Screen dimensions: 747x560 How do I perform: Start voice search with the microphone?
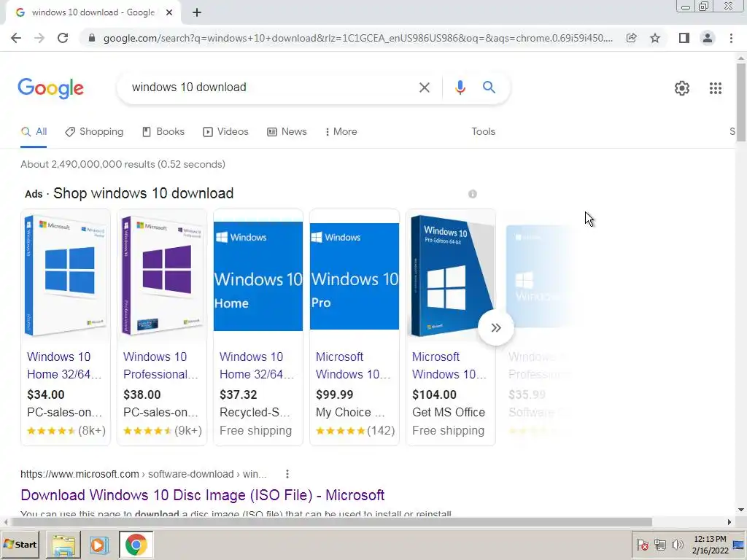460,87
